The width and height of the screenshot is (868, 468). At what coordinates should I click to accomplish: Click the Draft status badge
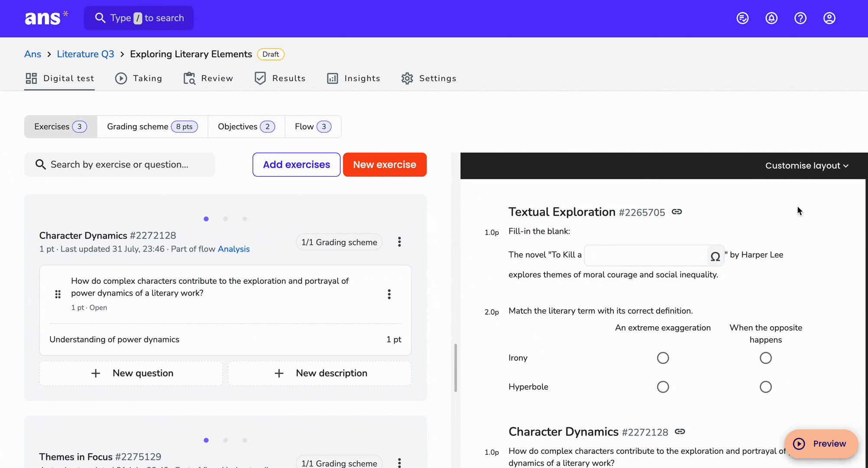271,54
